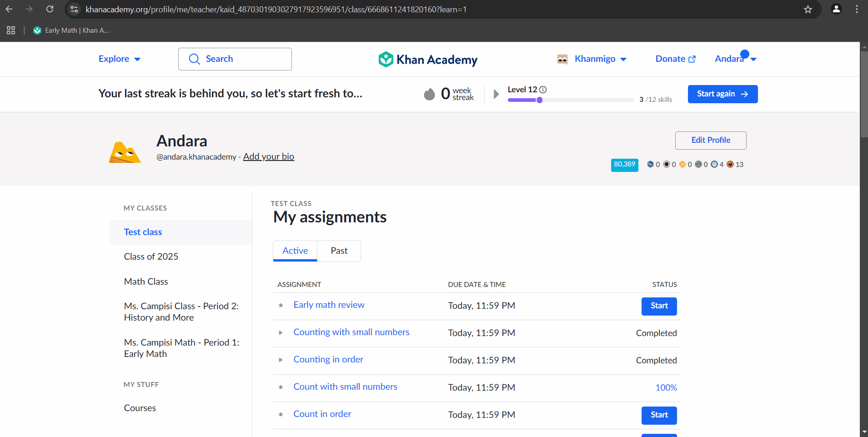This screenshot has width=868, height=437.
Task: Switch to the Active assignments tab
Action: [x=295, y=251]
